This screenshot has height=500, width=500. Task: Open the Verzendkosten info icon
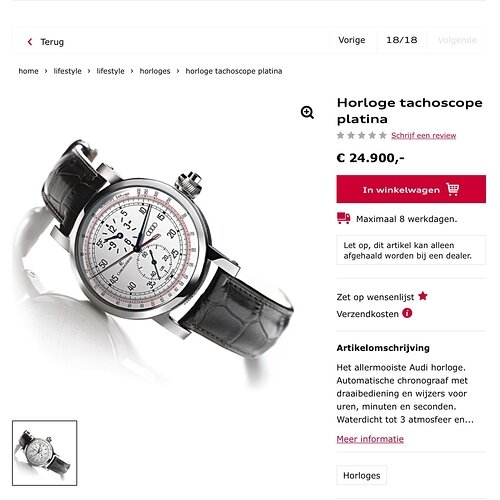pos(407,313)
